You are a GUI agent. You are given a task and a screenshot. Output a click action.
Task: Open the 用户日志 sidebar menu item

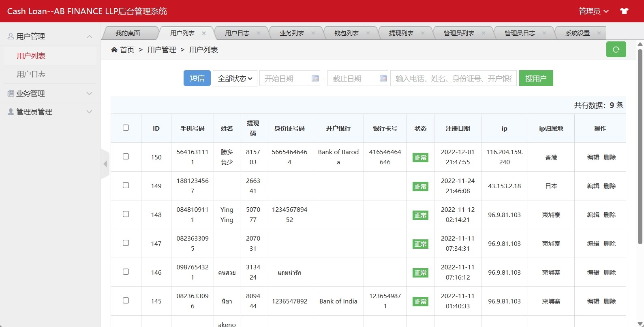tap(31, 74)
